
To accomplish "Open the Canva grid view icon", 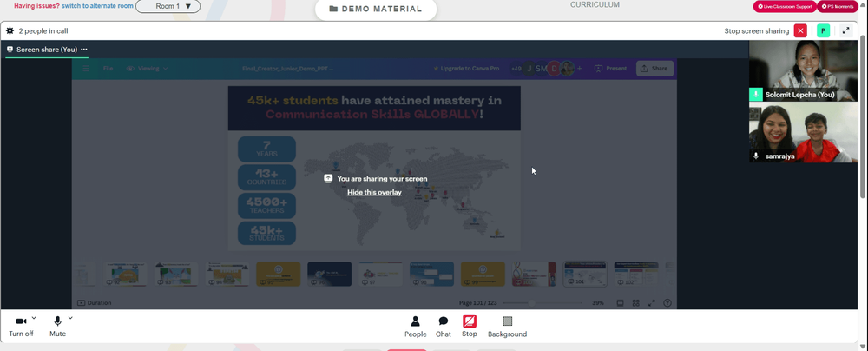I will (x=636, y=303).
